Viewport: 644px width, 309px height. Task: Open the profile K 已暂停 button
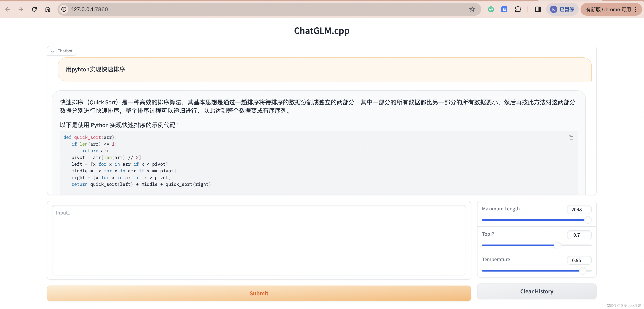coord(562,9)
